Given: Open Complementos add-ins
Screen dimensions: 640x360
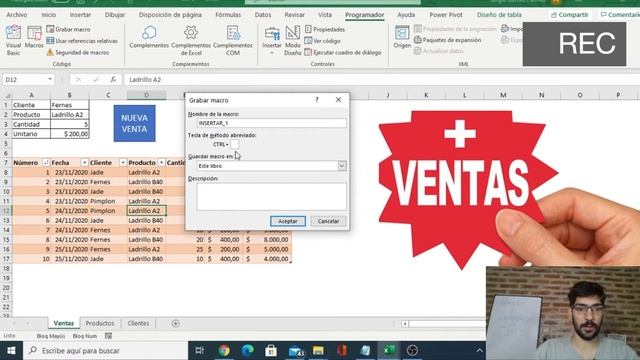Looking at the screenshot, I should (x=149, y=37).
